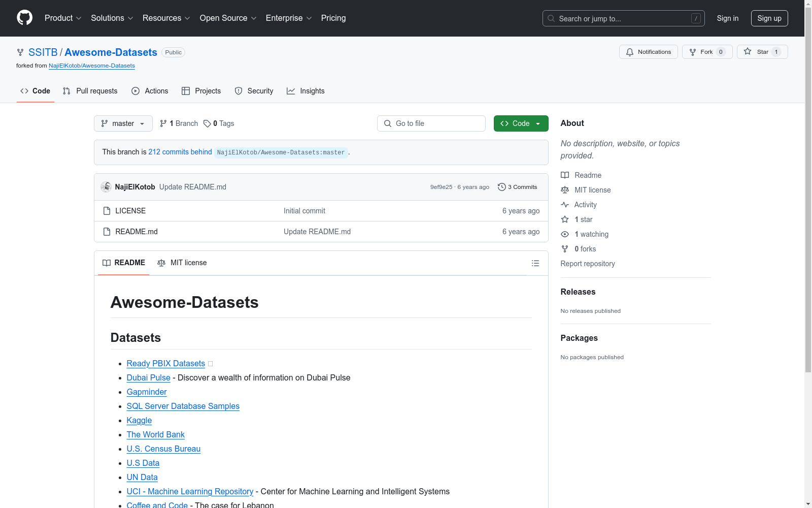
Task: Click the search magnifier icon in header
Action: 551,18
